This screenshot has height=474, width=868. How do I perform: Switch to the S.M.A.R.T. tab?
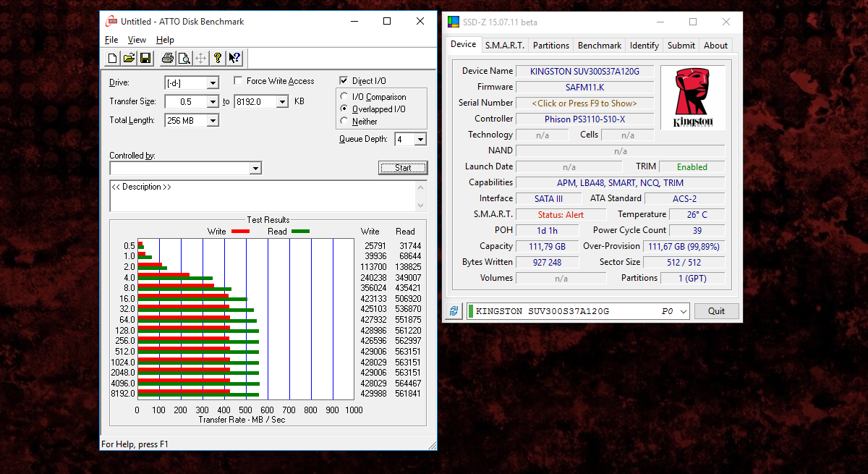point(505,45)
